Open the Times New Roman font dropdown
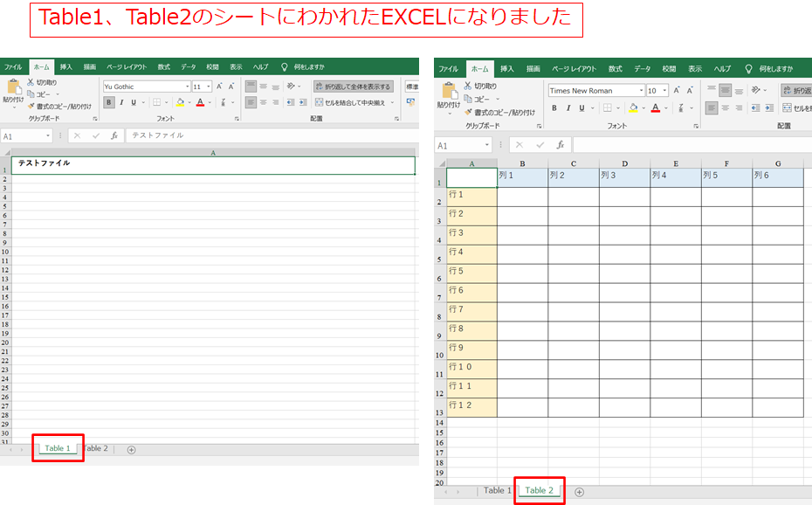Image resolution: width=812 pixels, height=505 pixels. click(641, 90)
